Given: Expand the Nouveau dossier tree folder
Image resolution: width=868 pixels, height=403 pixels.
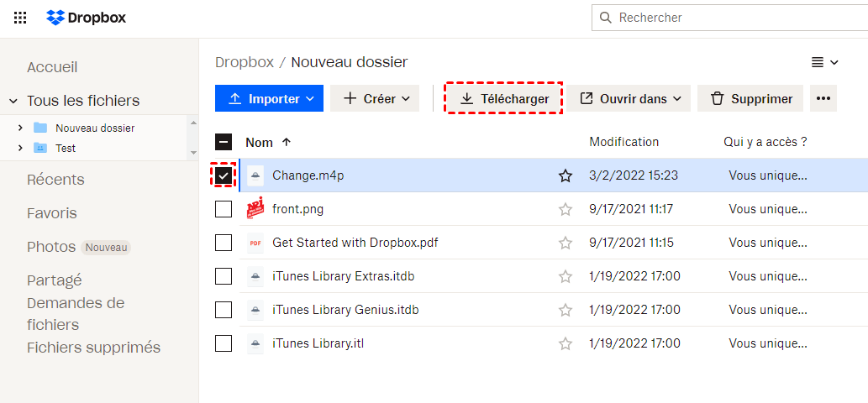Looking at the screenshot, I should [20, 128].
